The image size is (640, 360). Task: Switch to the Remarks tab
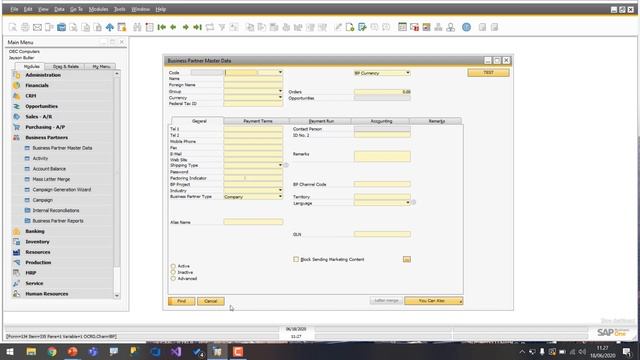point(436,121)
